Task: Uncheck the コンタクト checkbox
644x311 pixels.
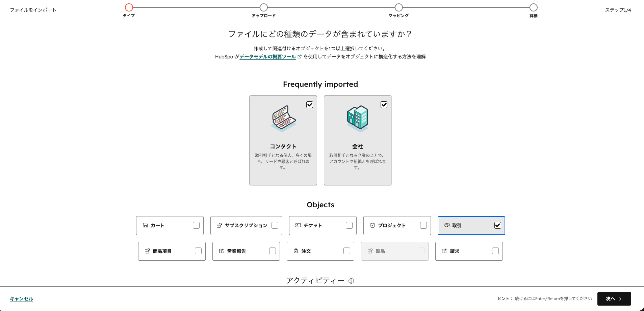Action: [310, 105]
